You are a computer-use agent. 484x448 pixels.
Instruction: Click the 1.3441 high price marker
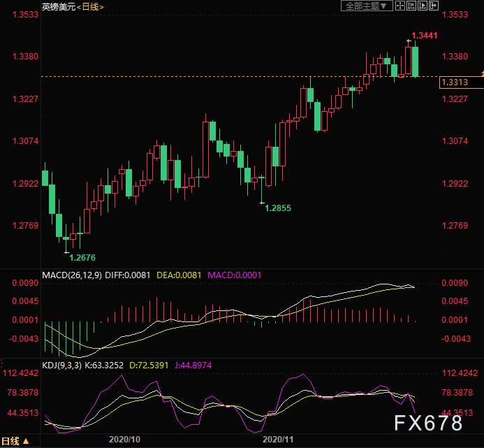[425, 35]
